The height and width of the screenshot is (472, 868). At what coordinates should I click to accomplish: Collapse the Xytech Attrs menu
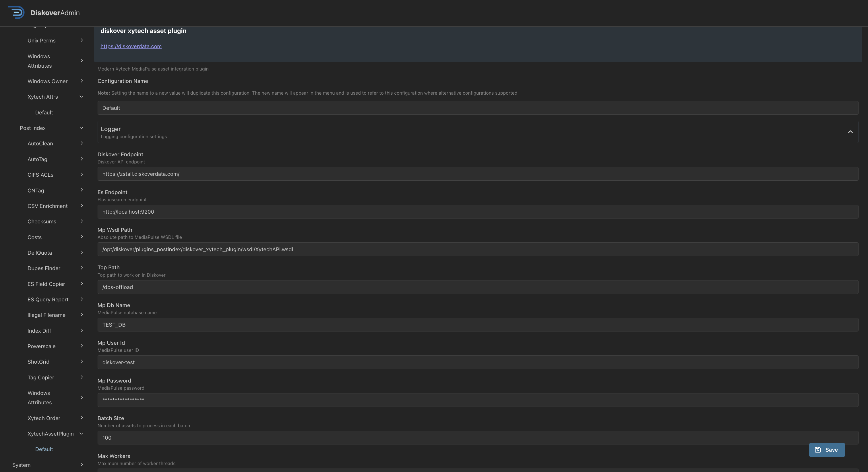(x=55, y=97)
